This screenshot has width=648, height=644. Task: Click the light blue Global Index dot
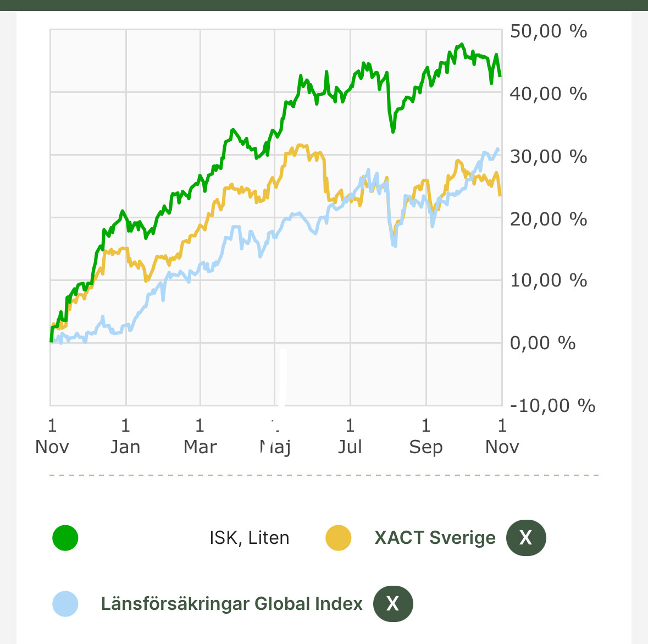(x=65, y=603)
